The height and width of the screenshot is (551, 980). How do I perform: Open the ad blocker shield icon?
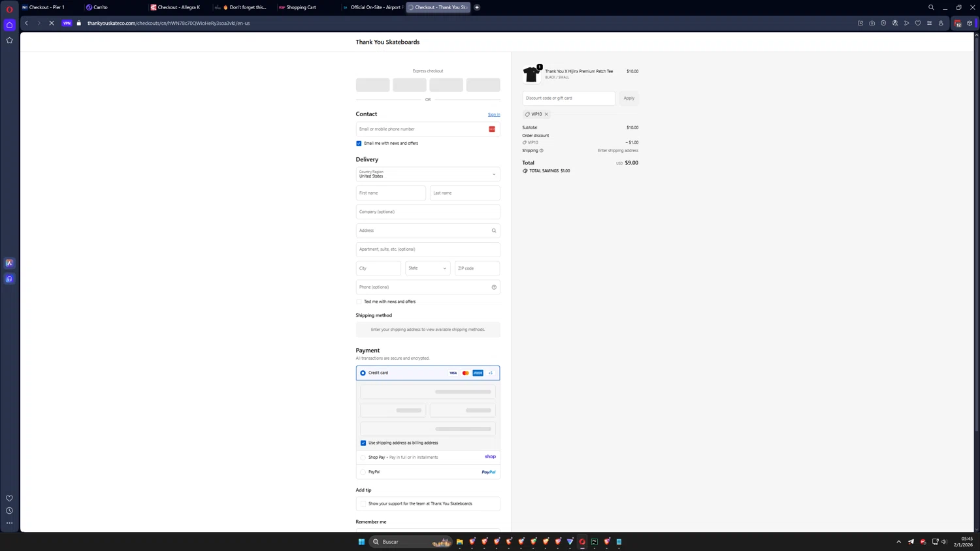point(883,23)
